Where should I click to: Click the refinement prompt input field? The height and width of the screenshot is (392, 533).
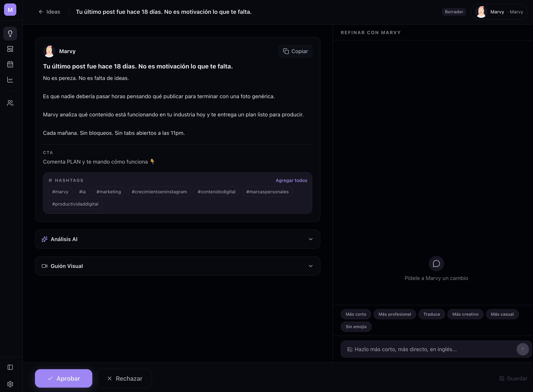pyautogui.click(x=427, y=349)
